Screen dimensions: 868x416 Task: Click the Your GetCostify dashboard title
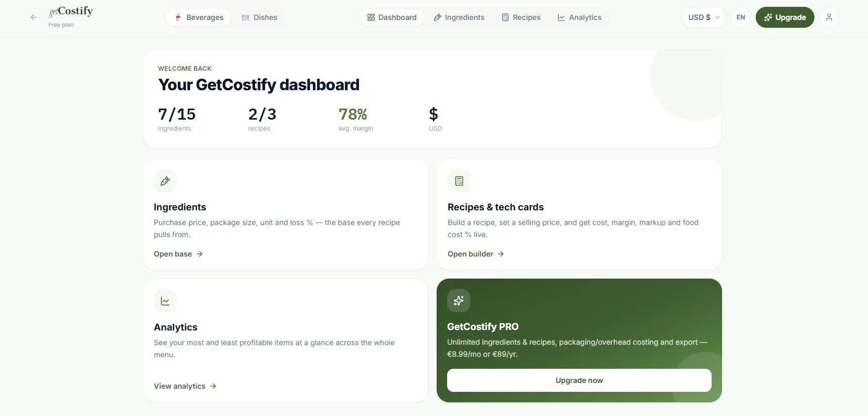click(259, 84)
